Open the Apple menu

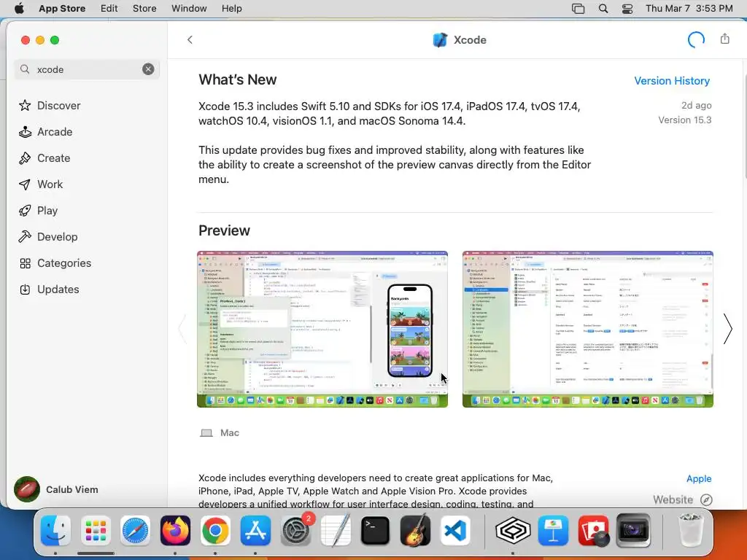tap(19, 9)
